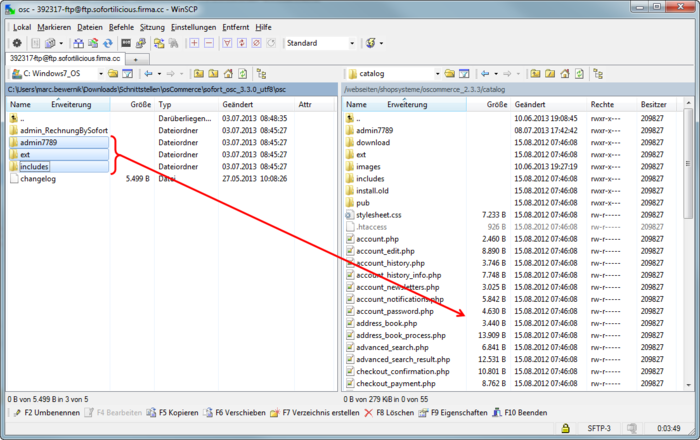Image resolution: width=700 pixels, height=440 pixels.
Task: Go to local root directory icon
Action: tap(214, 74)
